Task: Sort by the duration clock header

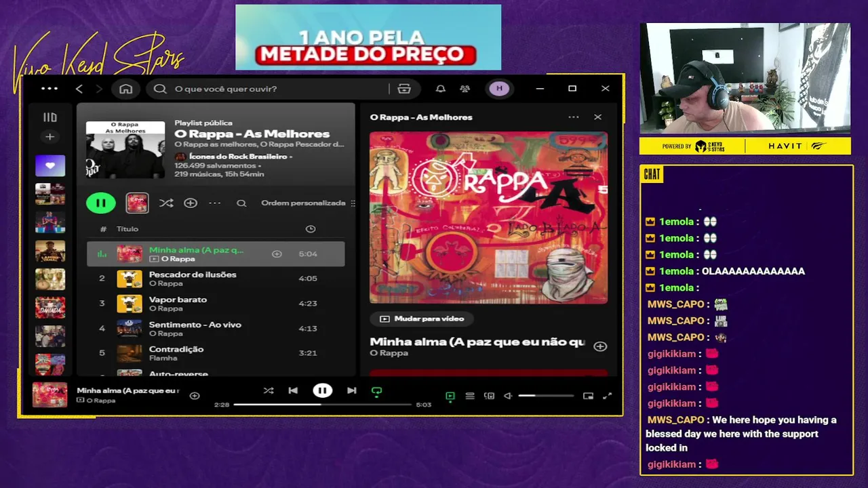Action: pos(311,229)
